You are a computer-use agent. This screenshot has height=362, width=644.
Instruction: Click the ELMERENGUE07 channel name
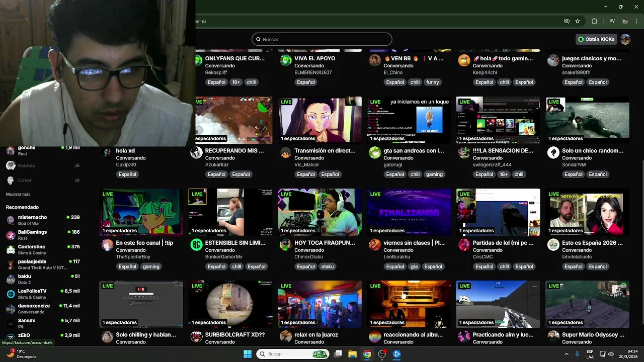click(313, 72)
